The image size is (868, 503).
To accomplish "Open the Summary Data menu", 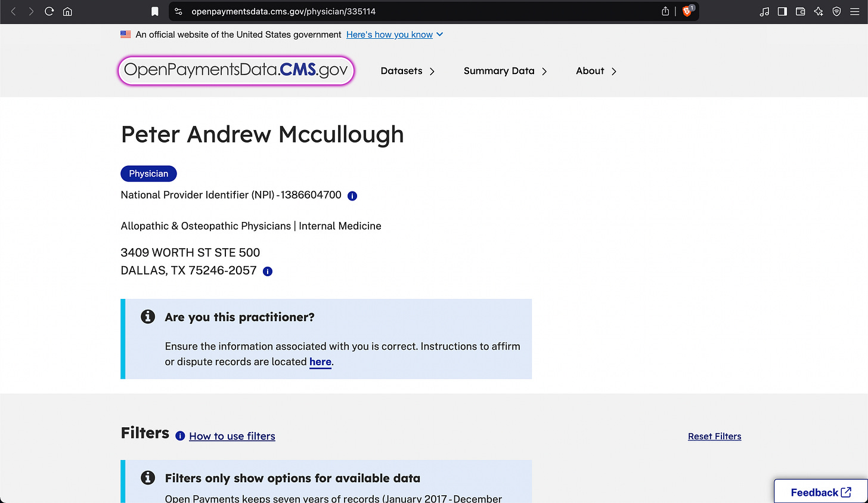I will pos(499,71).
